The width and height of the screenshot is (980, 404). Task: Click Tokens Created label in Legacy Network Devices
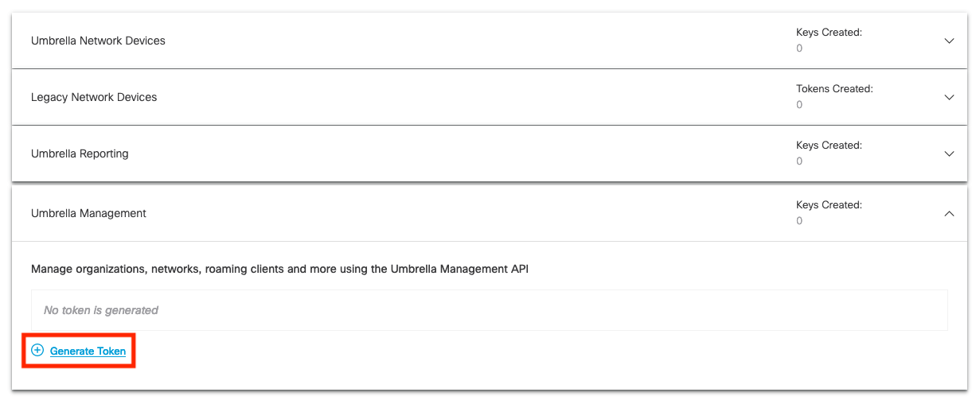[x=834, y=89]
